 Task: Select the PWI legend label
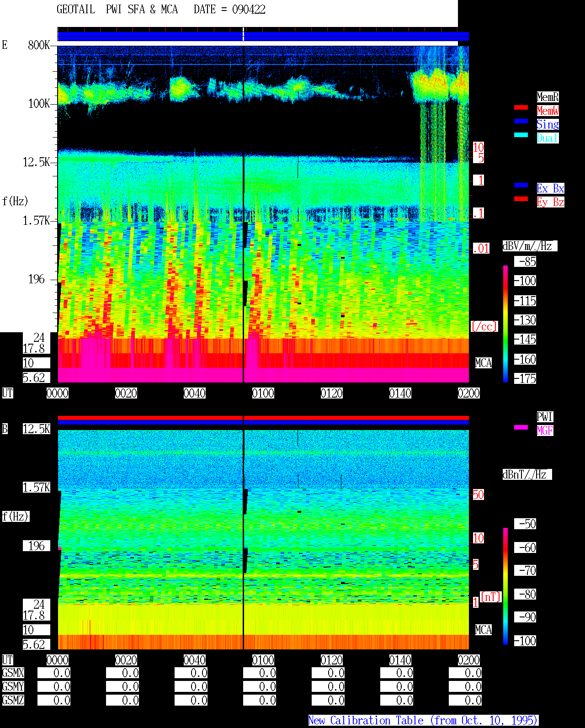545,417
